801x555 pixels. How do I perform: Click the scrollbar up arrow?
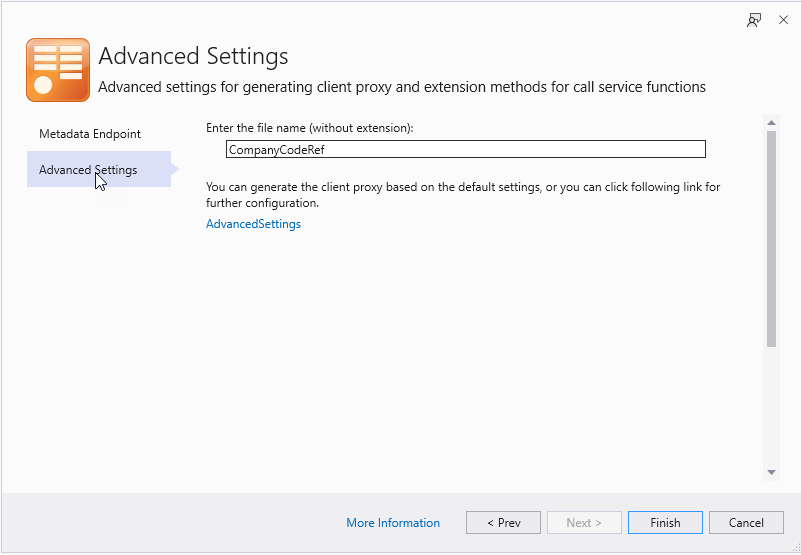pyautogui.click(x=771, y=123)
